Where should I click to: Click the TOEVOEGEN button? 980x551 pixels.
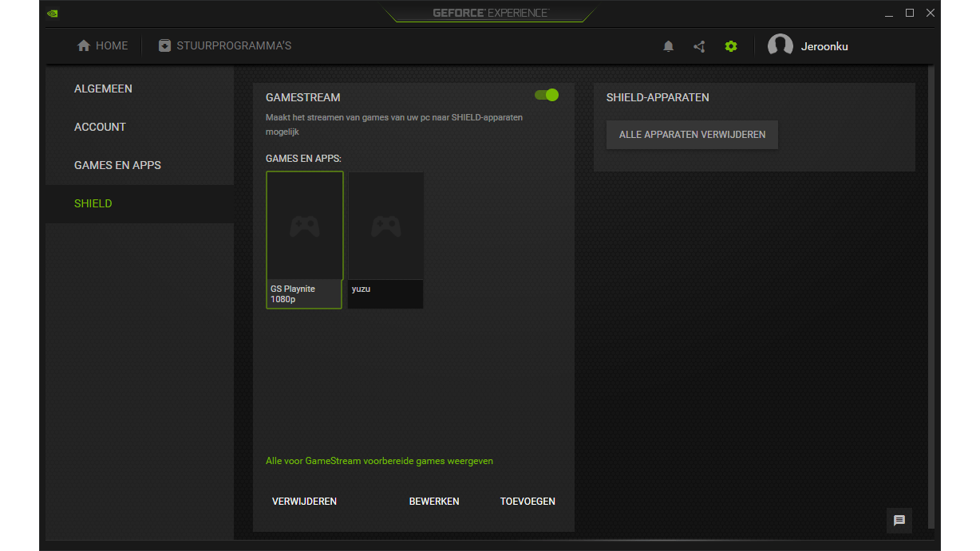(528, 502)
